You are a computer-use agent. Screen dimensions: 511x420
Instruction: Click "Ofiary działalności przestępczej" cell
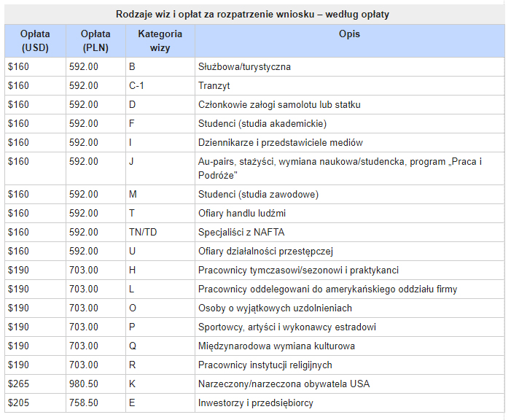[349, 251]
